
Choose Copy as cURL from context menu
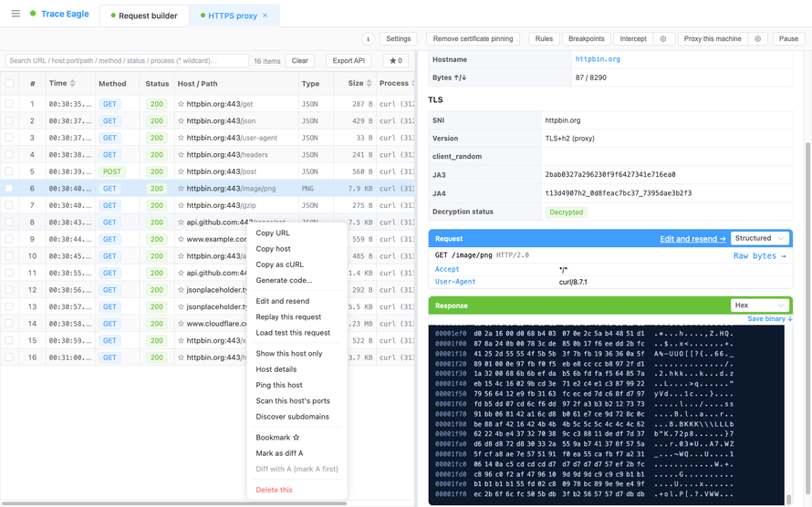297,264
